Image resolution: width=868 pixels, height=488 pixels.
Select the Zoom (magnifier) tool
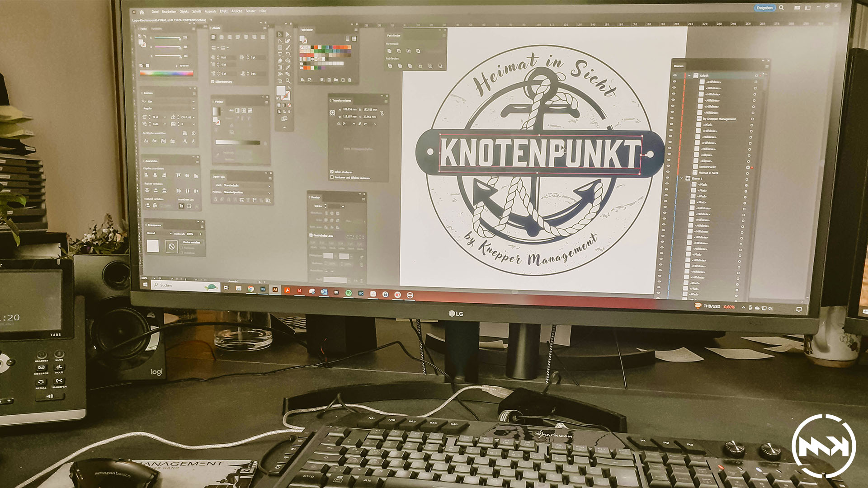[288, 80]
